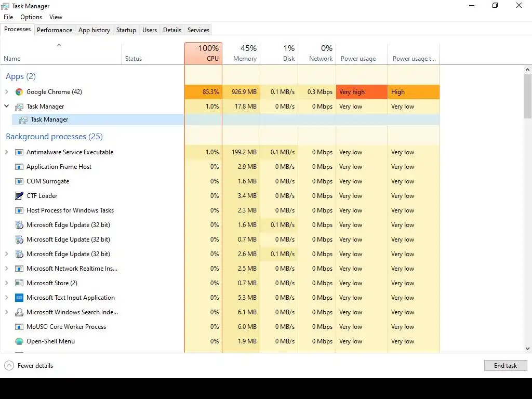Click the High power usage trend cell
The image size is (532, 399).
(414, 92)
